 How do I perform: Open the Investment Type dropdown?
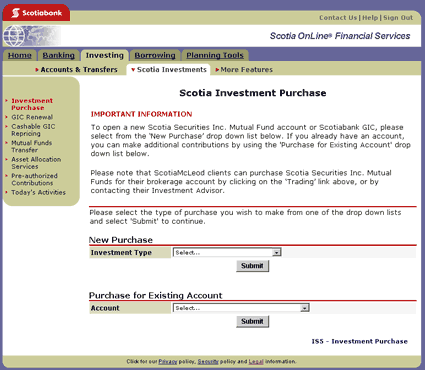(227, 252)
